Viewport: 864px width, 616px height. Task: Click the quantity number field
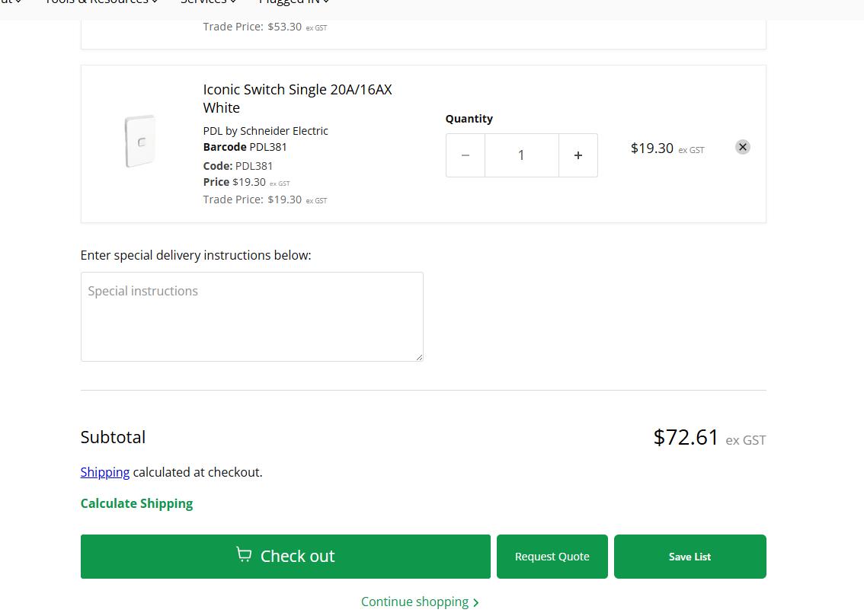point(522,155)
